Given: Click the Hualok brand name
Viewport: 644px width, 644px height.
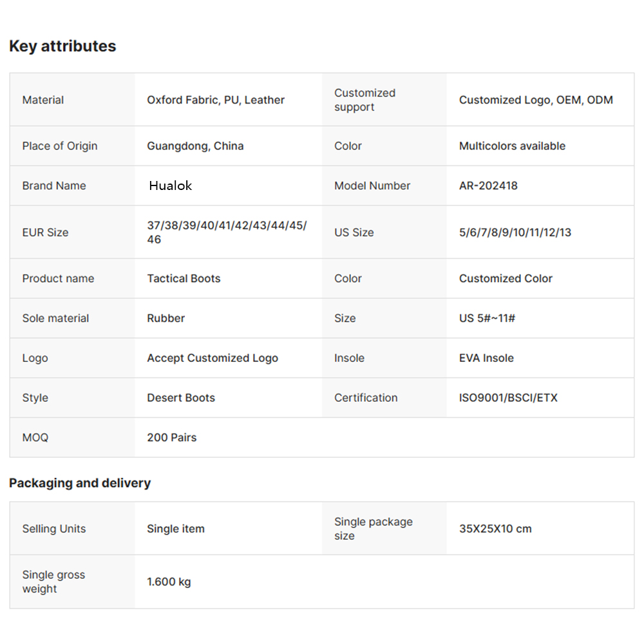Looking at the screenshot, I should [x=171, y=186].
